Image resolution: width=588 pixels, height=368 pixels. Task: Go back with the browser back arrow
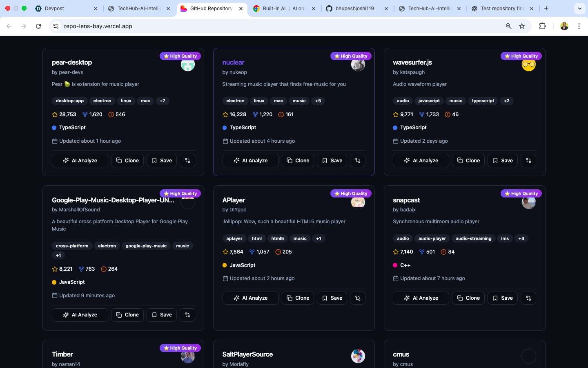9,26
